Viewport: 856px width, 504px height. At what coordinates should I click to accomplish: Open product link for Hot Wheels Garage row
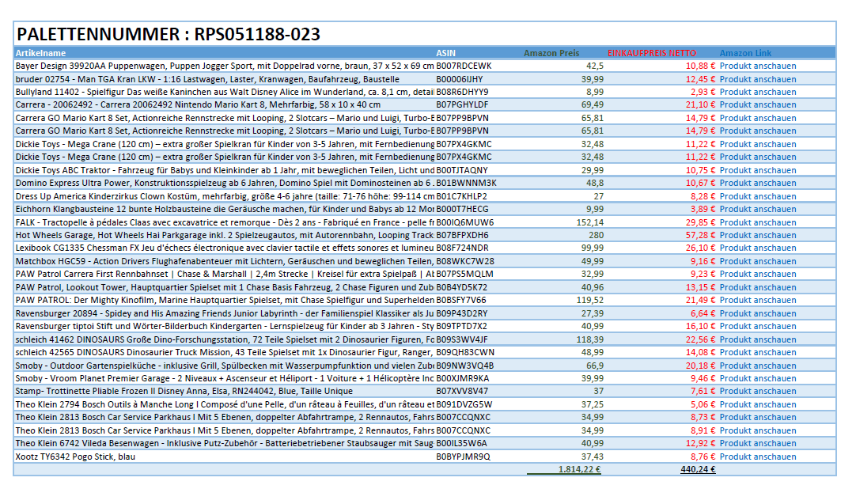(x=757, y=235)
